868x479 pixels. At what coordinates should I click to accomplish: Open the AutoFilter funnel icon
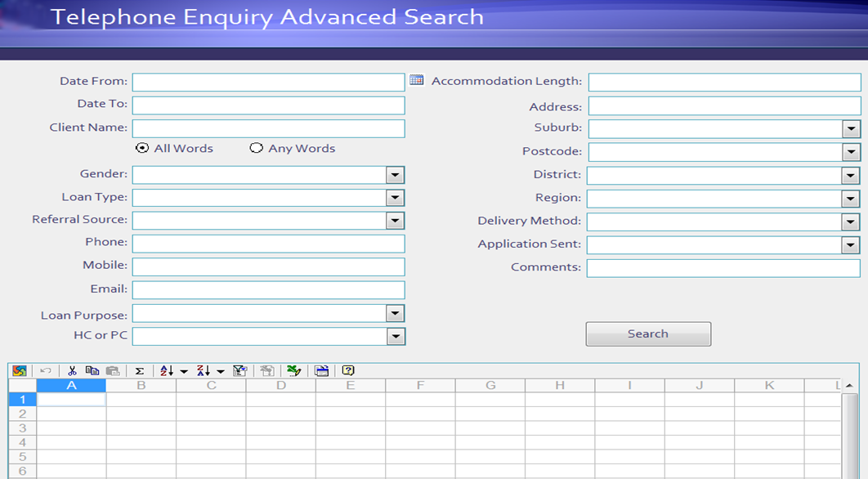tap(239, 369)
